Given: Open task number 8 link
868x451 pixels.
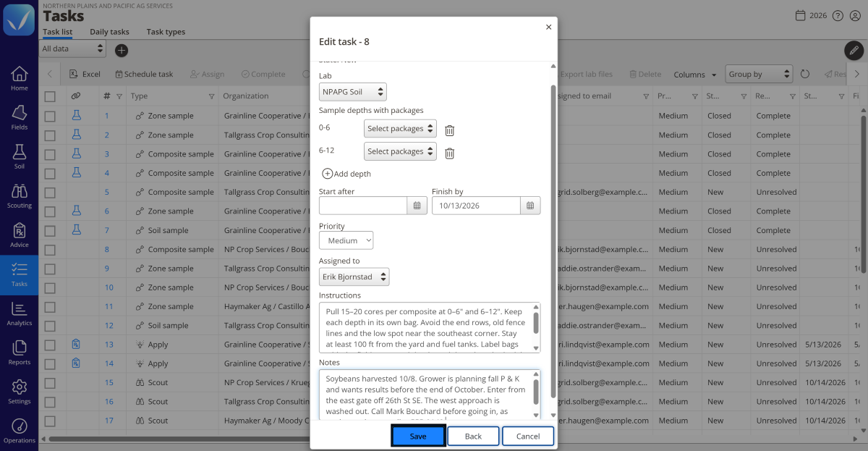Looking at the screenshot, I should point(107,250).
